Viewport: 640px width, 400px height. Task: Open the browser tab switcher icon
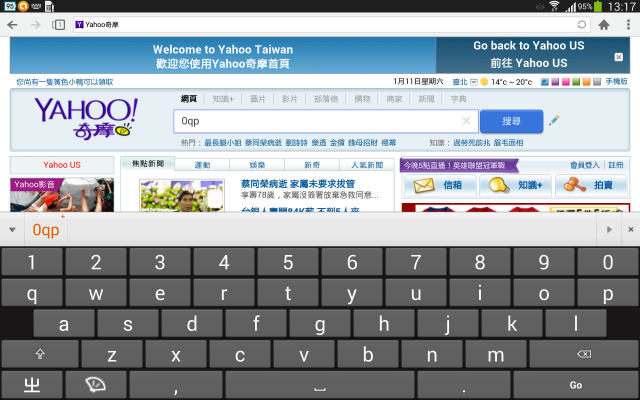pos(59,25)
